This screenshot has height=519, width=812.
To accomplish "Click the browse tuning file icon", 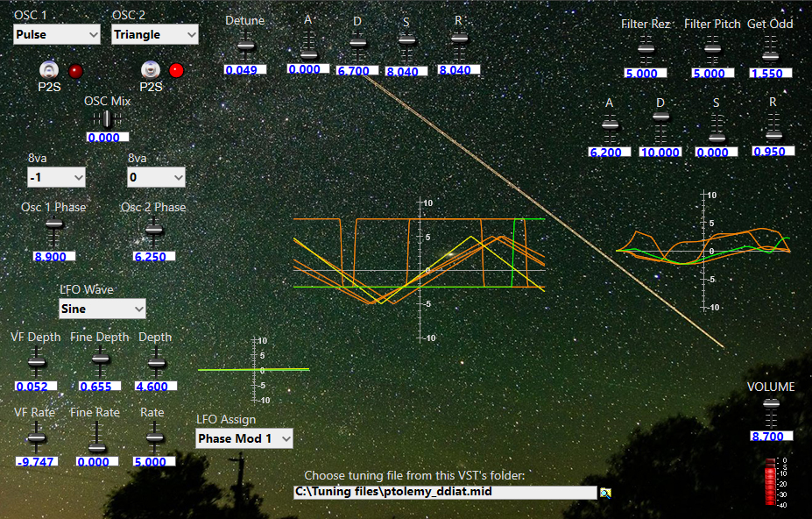I will point(605,493).
